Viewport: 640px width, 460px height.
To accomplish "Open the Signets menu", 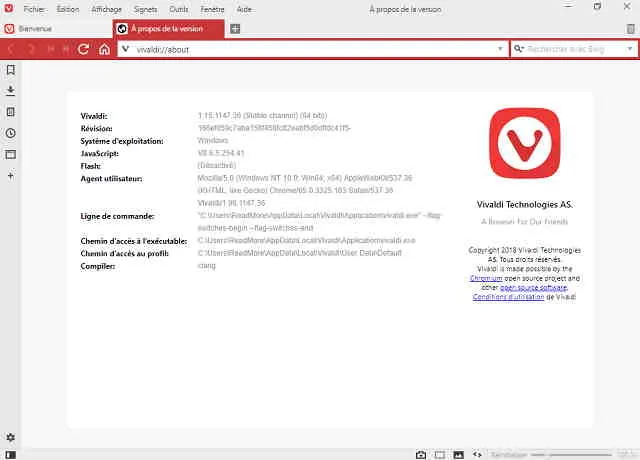I will pyautogui.click(x=145, y=9).
